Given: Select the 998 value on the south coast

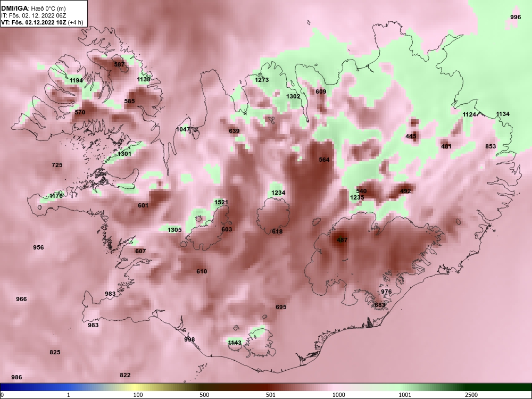Looking at the screenshot, I should point(189,339).
